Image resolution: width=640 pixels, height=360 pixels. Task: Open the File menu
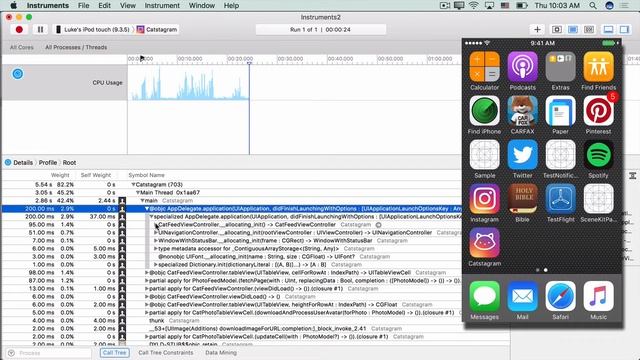tap(84, 5)
